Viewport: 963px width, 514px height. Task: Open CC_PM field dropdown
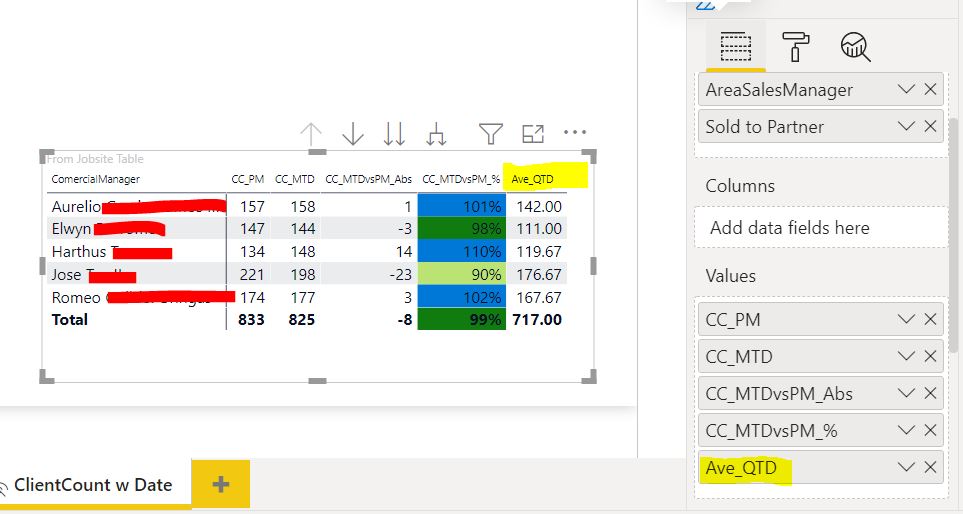906,319
